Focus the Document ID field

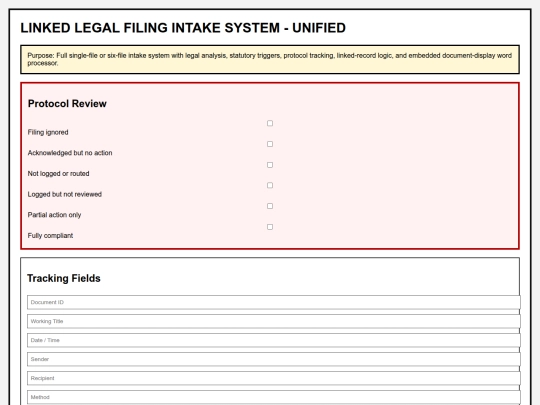pyautogui.click(x=274, y=302)
